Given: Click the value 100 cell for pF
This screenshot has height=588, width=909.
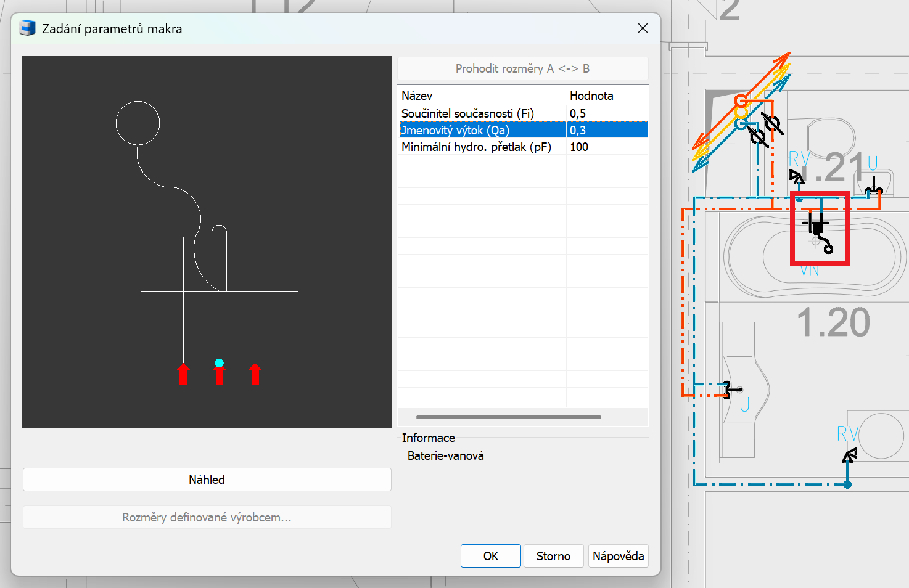Looking at the screenshot, I should tap(607, 147).
